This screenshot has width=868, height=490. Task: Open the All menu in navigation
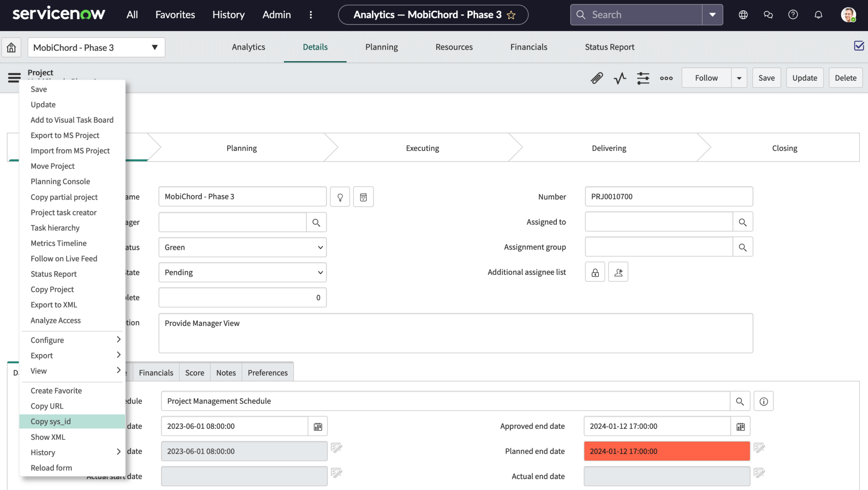(132, 15)
